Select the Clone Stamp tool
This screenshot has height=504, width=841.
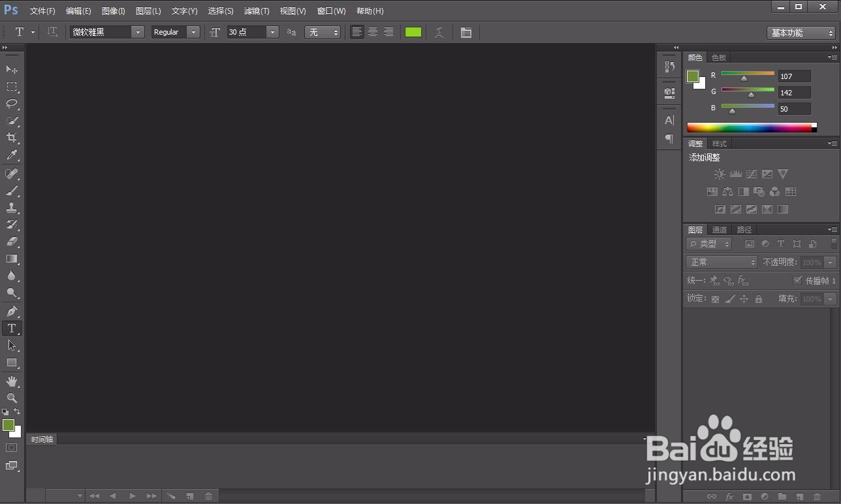click(x=12, y=208)
